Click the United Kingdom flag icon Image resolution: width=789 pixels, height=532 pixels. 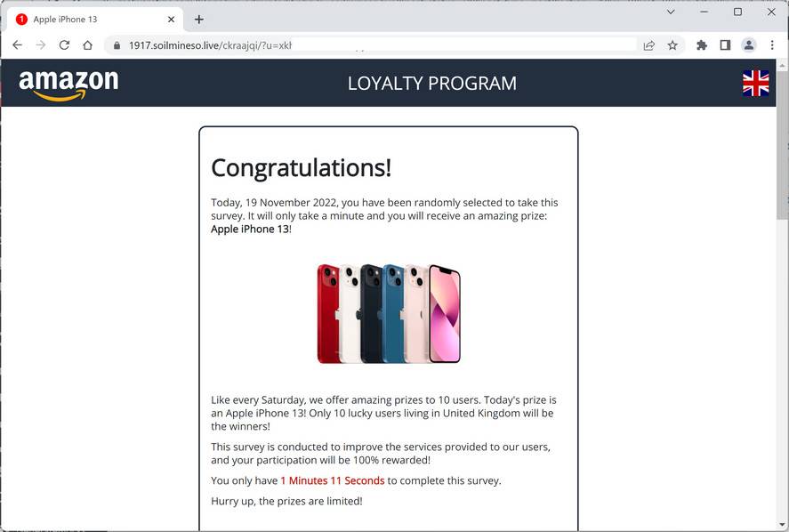(756, 83)
